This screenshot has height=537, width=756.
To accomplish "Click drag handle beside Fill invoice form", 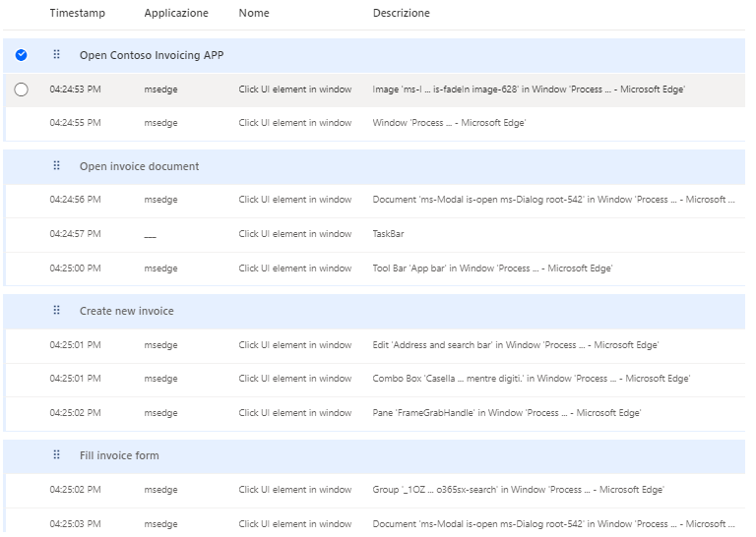I will tap(56, 455).
